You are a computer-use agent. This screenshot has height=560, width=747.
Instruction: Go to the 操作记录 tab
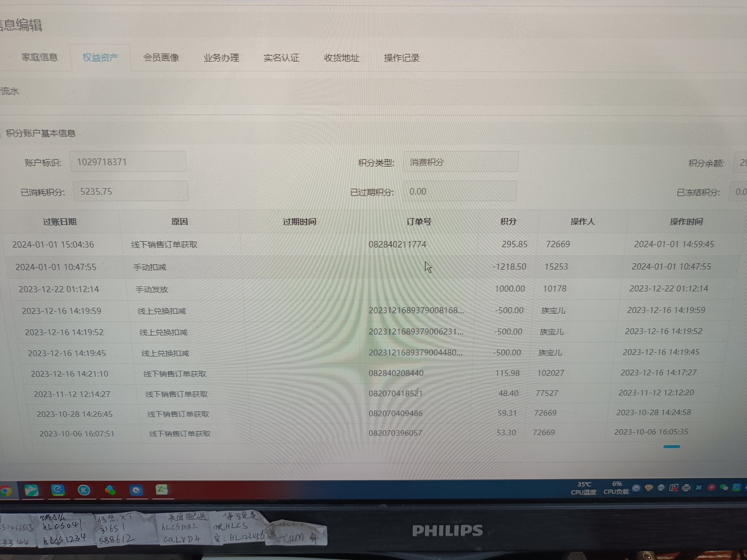402,58
